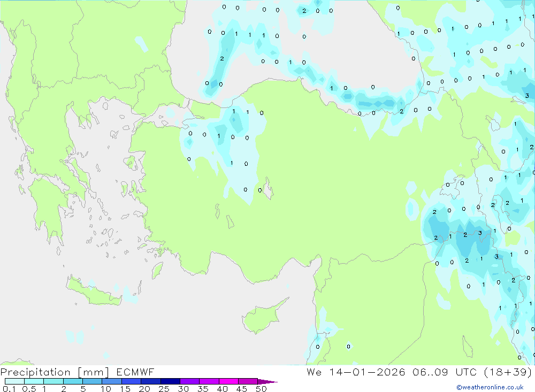535x392 pixels.
Task: Click the '45' legend scale label
Action: [242, 389]
